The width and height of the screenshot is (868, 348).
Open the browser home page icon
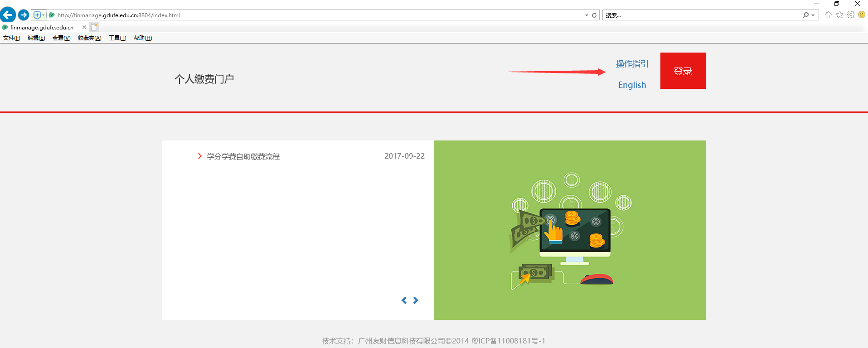coord(829,15)
